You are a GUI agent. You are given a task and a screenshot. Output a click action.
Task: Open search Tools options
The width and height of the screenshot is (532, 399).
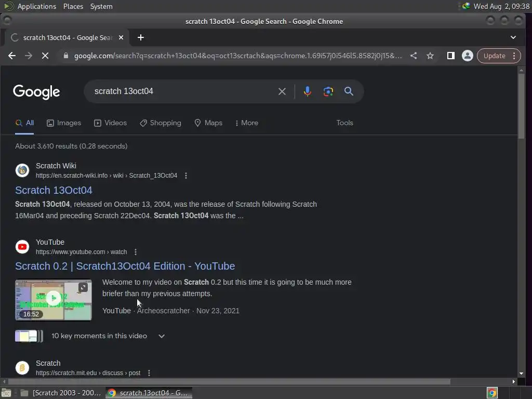(x=345, y=123)
